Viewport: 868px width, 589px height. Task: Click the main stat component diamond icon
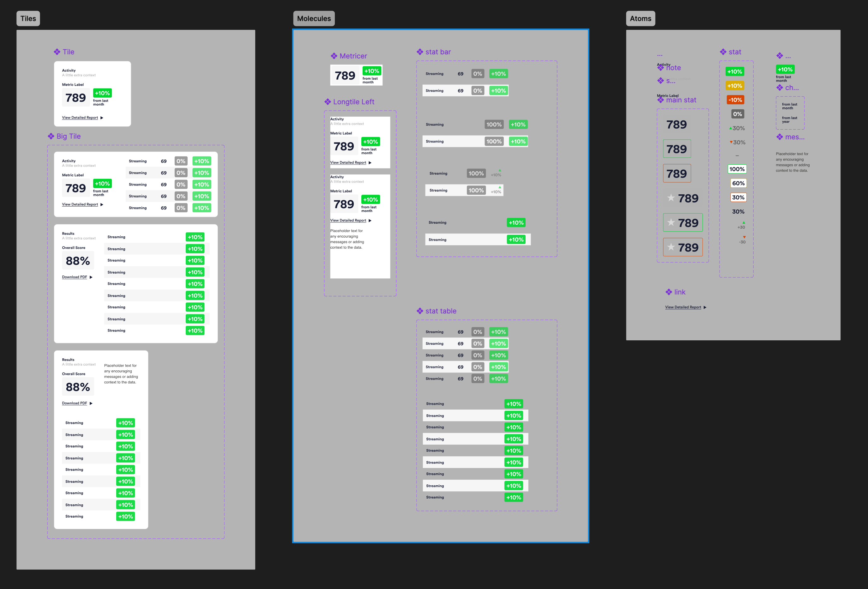point(661,100)
